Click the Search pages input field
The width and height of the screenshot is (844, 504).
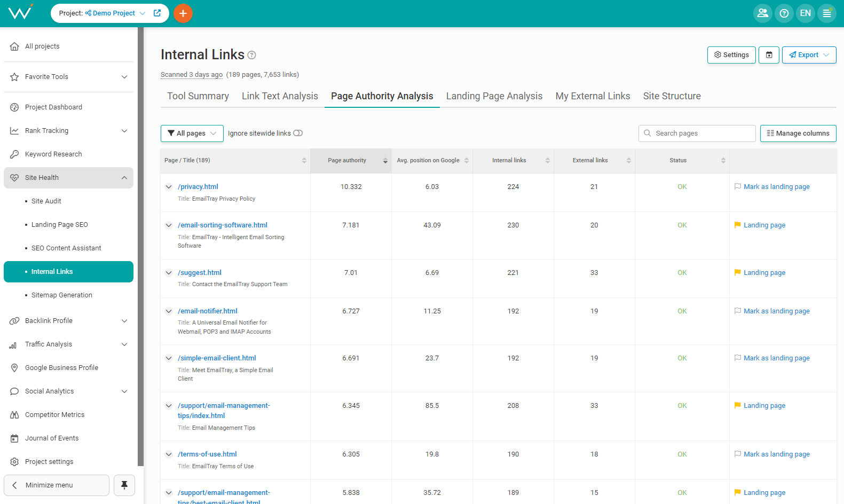(x=697, y=133)
